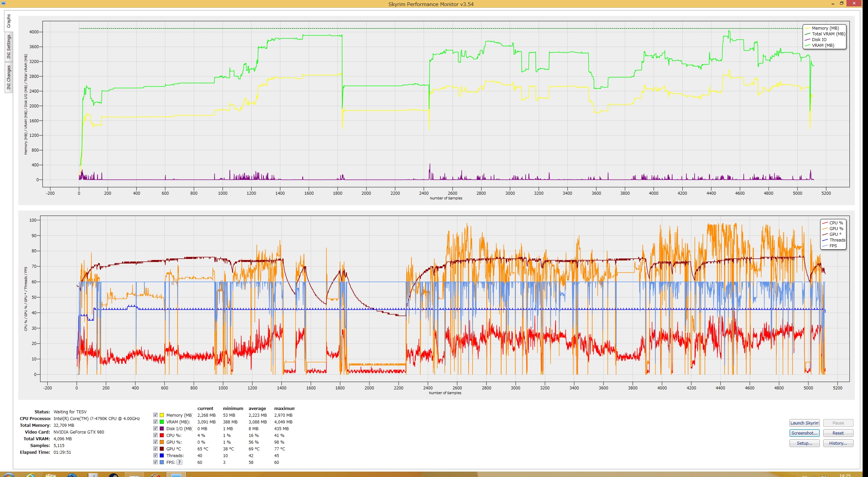Click the Video Card value 'NVIDIA GeForce GTX 980'
This screenshot has height=477, width=868.
click(x=79, y=432)
